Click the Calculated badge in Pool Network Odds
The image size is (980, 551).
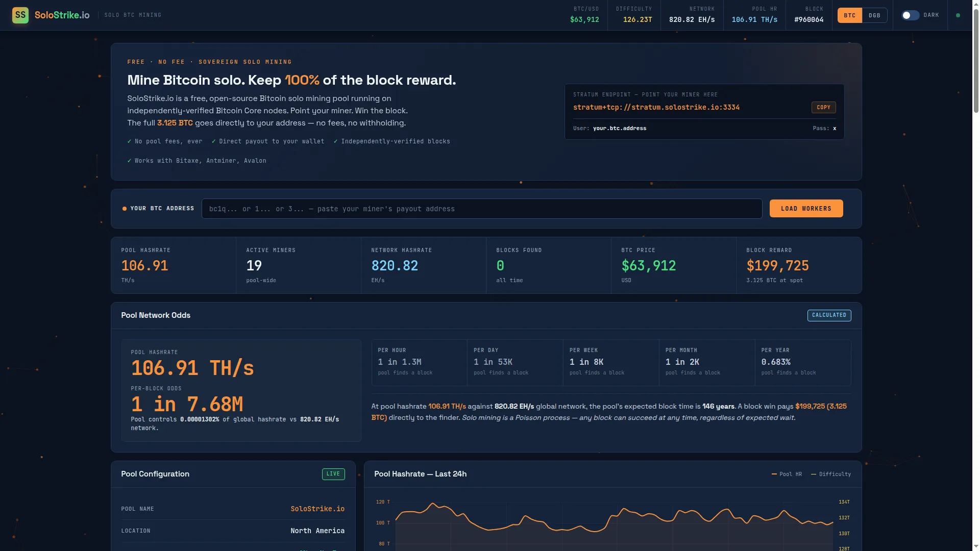click(829, 315)
